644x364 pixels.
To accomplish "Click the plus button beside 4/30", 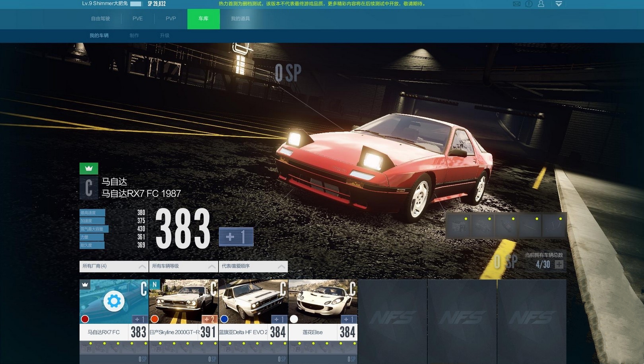I will (559, 264).
